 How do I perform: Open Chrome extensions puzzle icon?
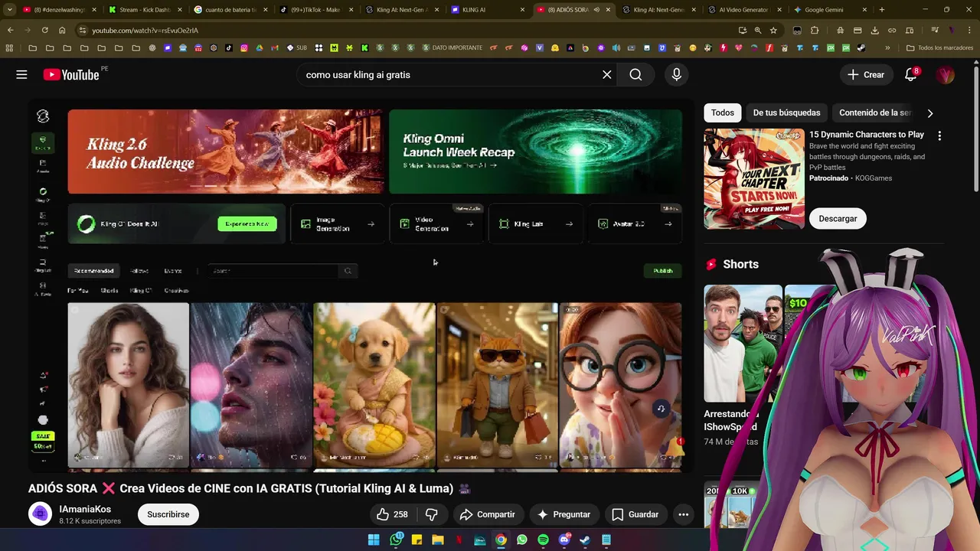[x=815, y=30]
